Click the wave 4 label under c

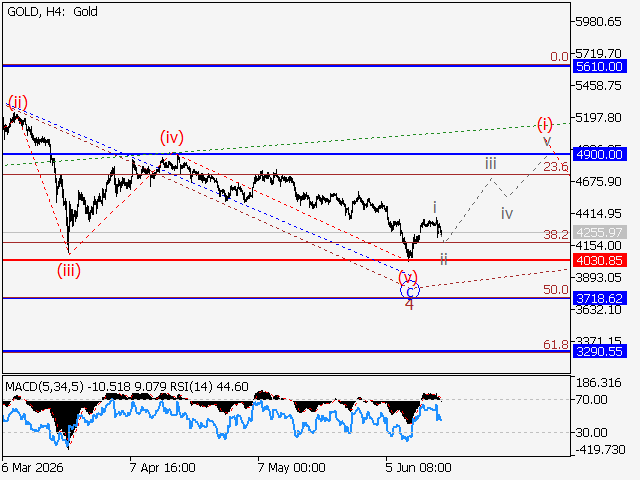[409, 304]
